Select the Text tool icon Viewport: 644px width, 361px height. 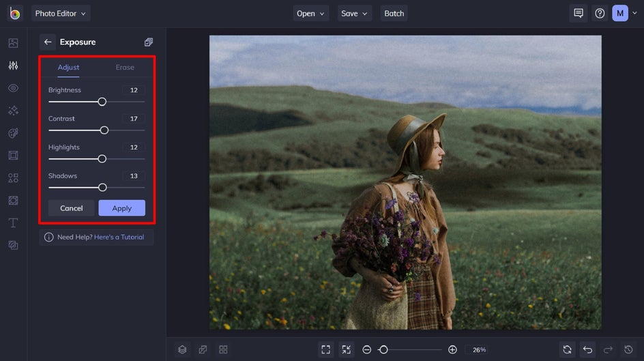click(13, 223)
